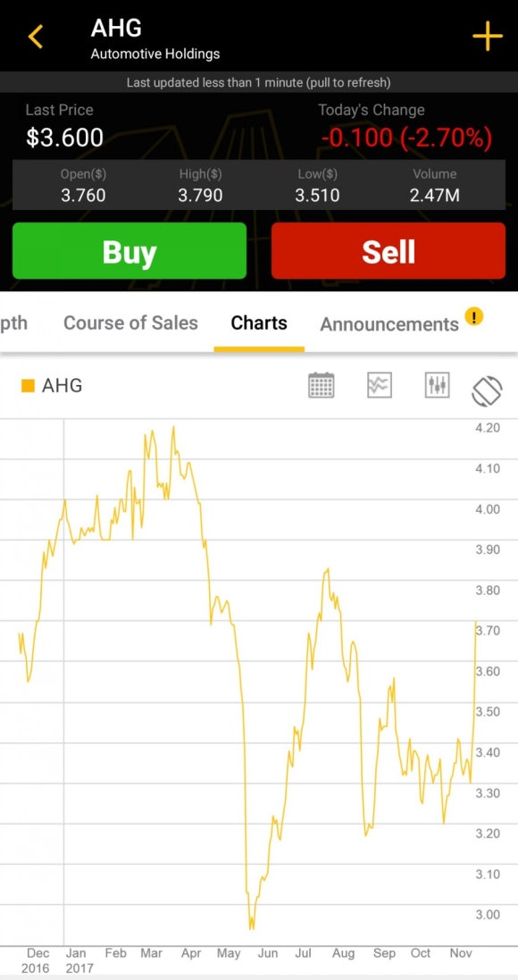Tap the red Sell button
518x980 pixels.
pos(388,251)
